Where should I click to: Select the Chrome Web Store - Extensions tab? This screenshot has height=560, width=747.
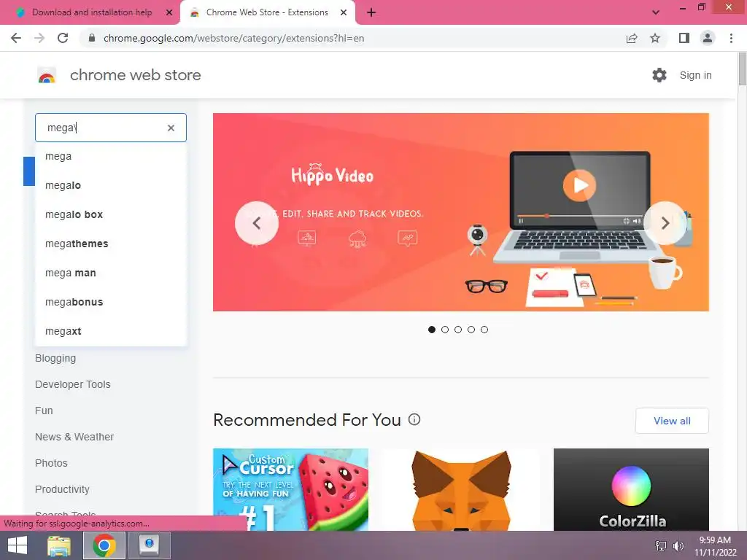(267, 12)
